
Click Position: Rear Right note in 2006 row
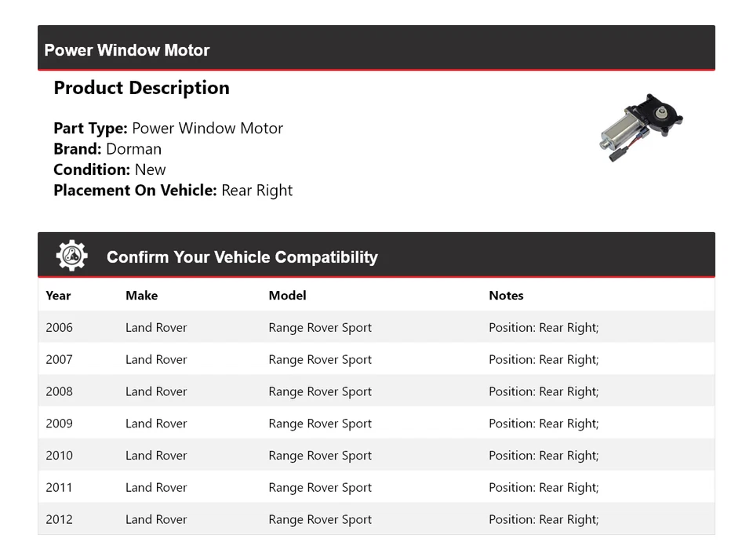click(x=544, y=328)
